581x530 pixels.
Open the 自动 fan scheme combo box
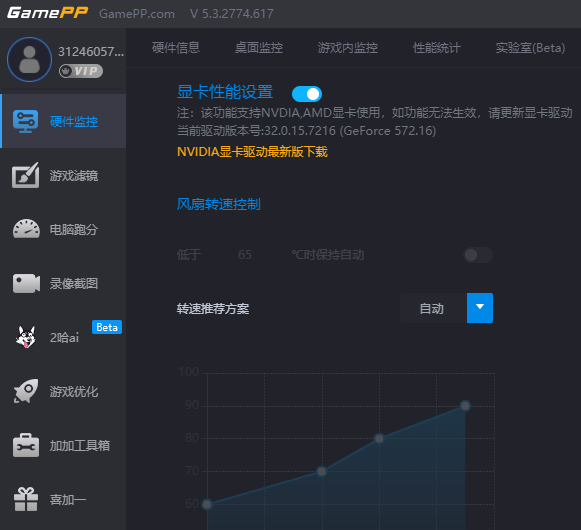446,308
